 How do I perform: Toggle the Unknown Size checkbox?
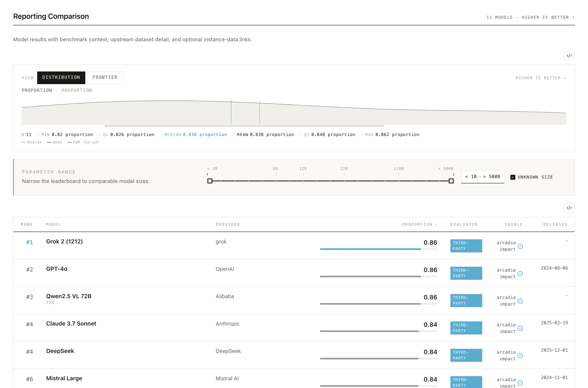pyautogui.click(x=512, y=177)
